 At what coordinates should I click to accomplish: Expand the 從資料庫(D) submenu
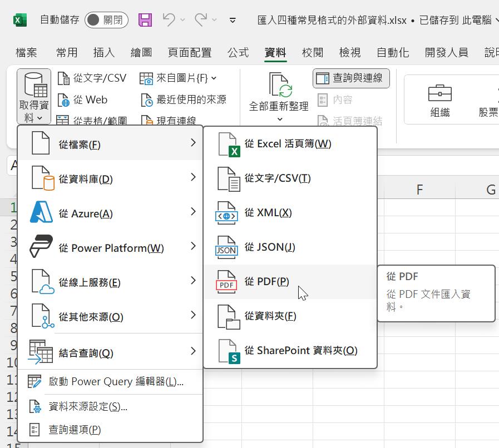coord(111,179)
